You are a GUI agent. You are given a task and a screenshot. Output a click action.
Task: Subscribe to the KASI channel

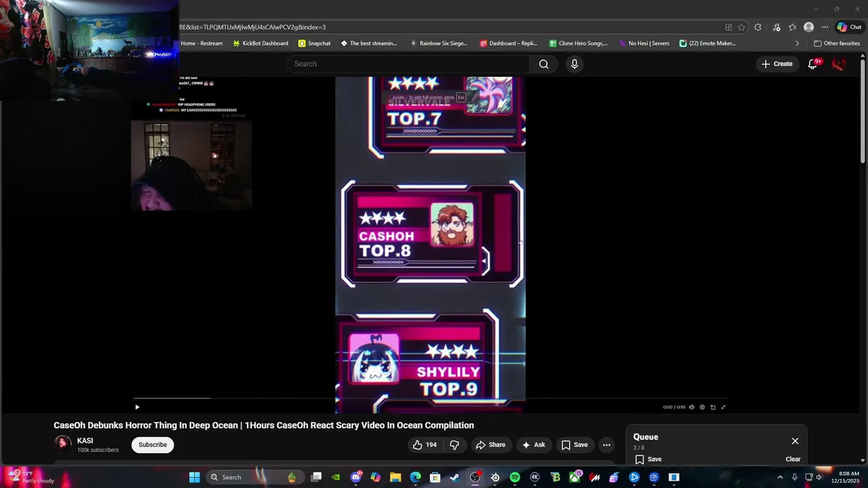(x=153, y=445)
